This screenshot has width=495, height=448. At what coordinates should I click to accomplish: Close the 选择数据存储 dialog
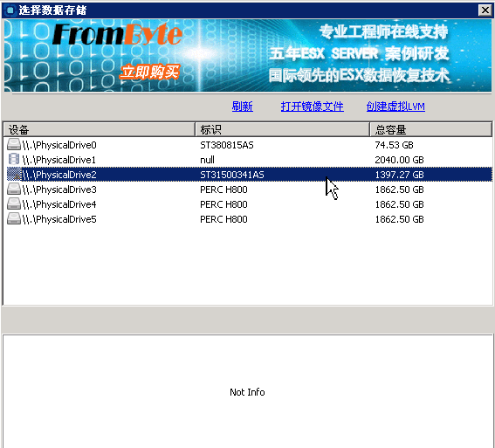click(485, 10)
